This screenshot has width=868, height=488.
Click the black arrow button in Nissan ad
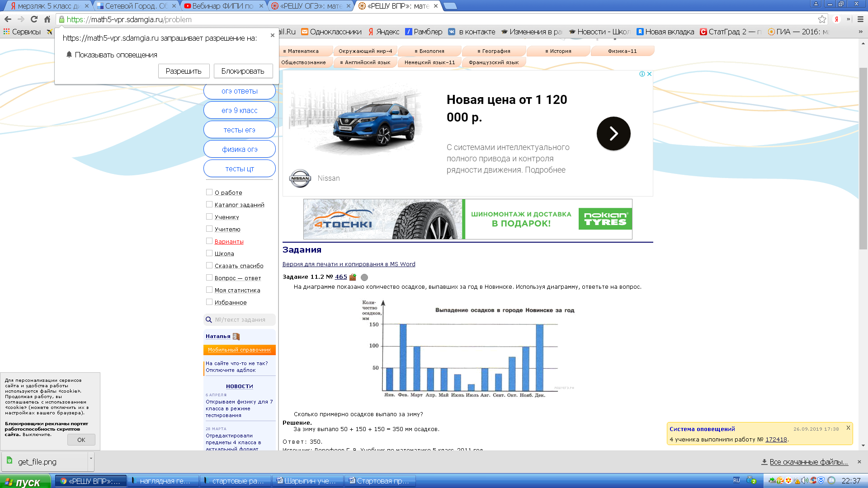(613, 134)
